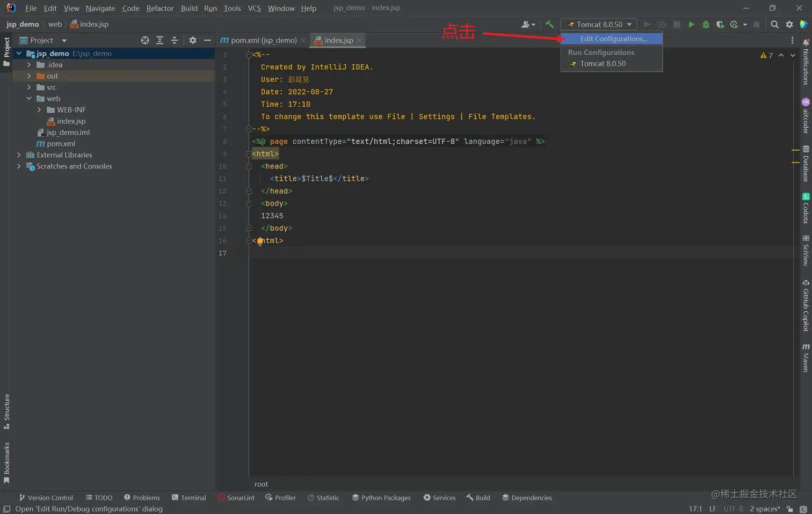812x514 pixels.
Task: Collapse all in Project panel
Action: click(175, 40)
